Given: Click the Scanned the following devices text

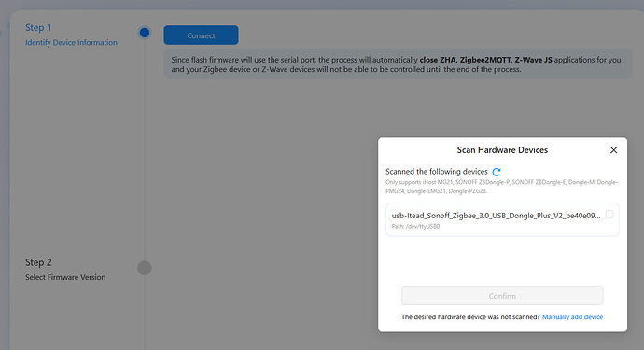Looking at the screenshot, I should (437, 172).
